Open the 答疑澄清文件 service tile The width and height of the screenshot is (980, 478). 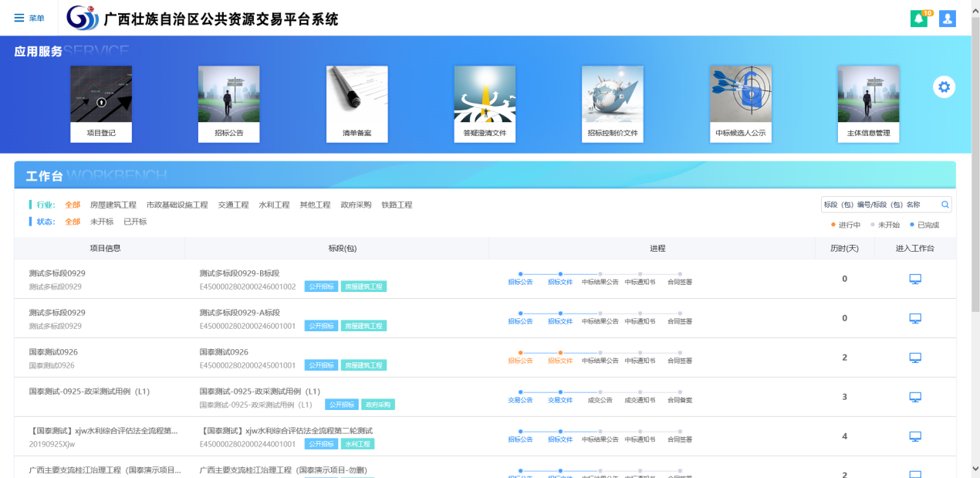[485, 103]
